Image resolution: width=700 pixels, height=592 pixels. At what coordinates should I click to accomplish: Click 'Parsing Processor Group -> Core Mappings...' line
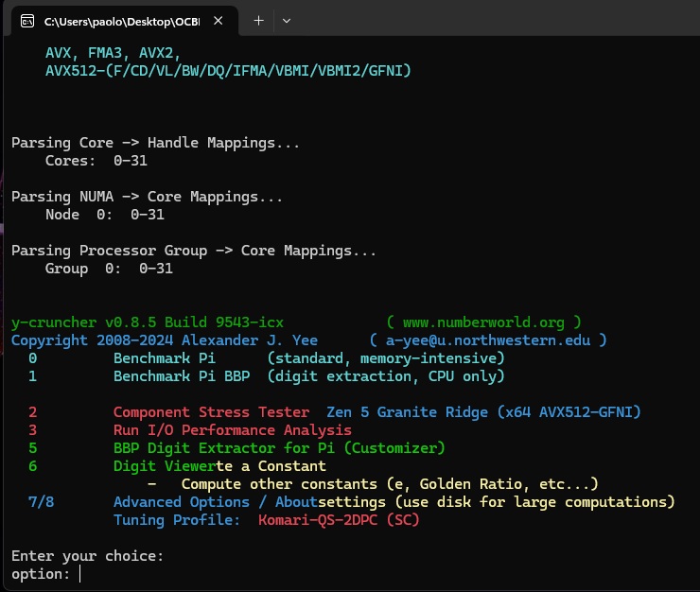[194, 251]
